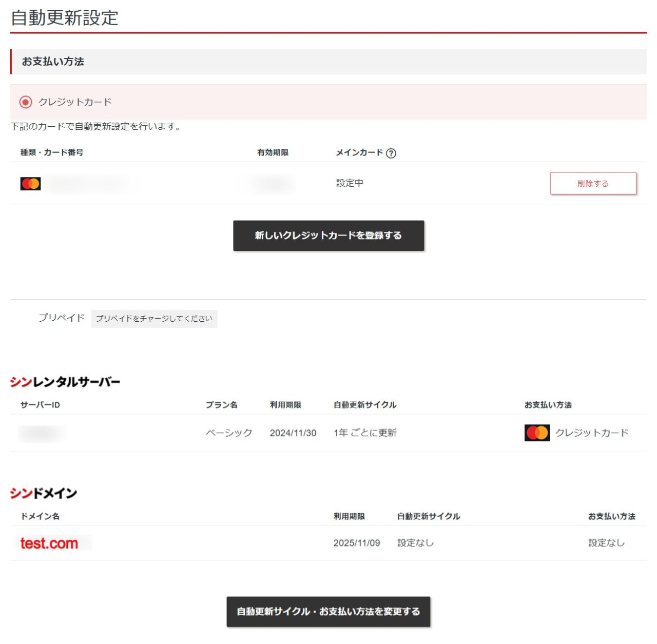Select the クレジットカード radio button
This screenshot has width=657, height=644.
tap(26, 102)
